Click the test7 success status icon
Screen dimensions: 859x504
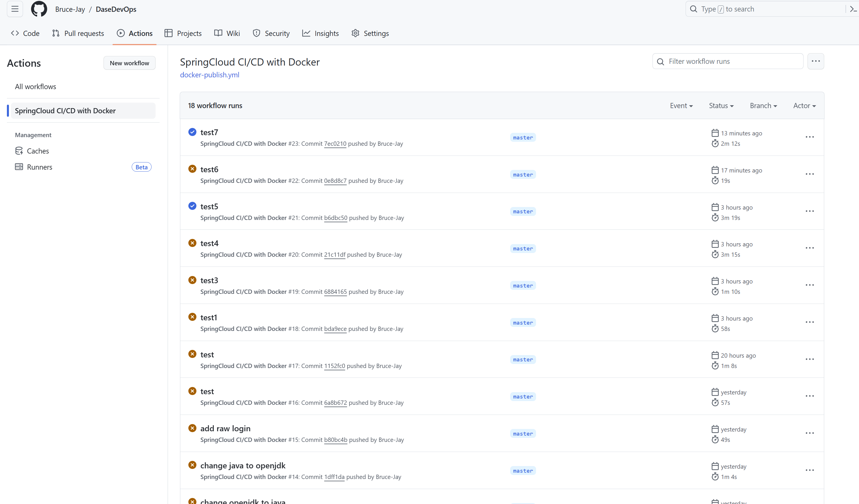pyautogui.click(x=192, y=132)
